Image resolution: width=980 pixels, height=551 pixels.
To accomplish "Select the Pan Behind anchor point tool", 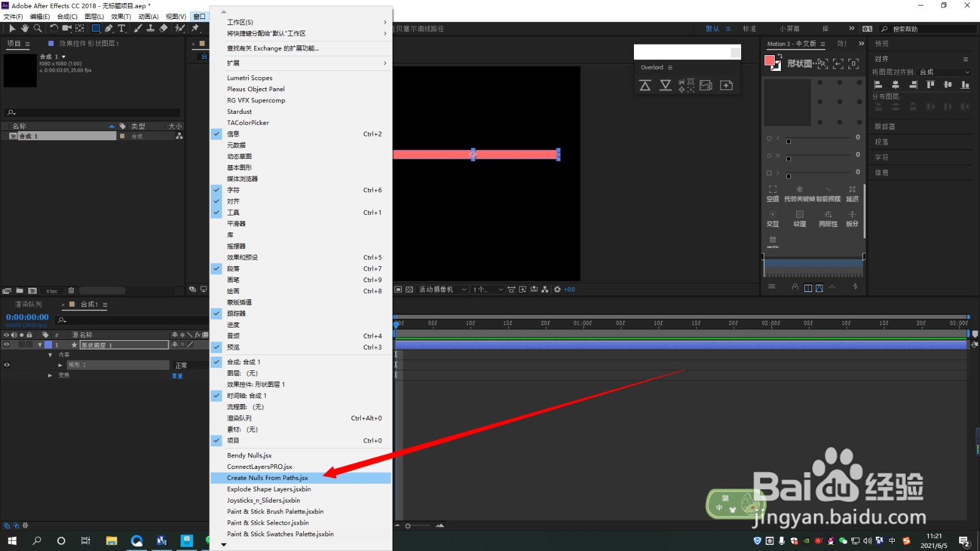I will [80, 28].
